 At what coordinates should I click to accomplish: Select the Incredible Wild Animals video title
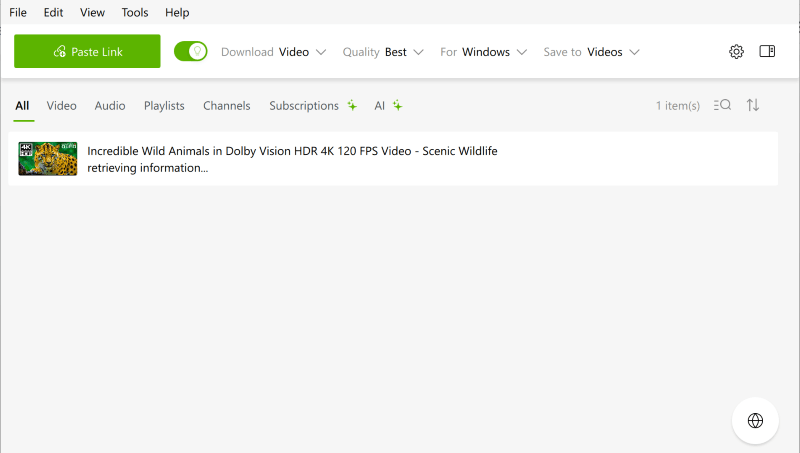[x=292, y=151]
